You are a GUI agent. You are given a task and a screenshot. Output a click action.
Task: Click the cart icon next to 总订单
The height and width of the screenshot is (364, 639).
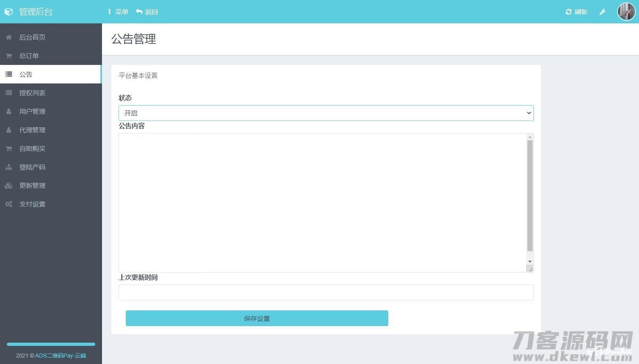tap(8, 56)
